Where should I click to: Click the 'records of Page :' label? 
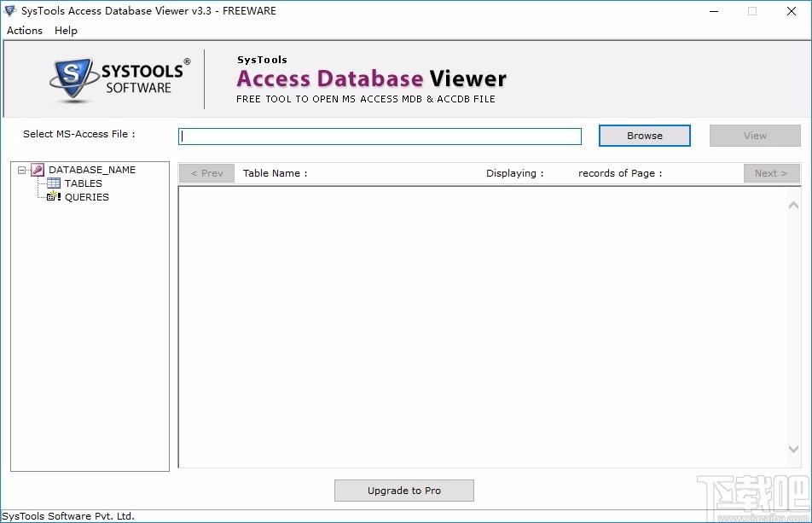(620, 173)
